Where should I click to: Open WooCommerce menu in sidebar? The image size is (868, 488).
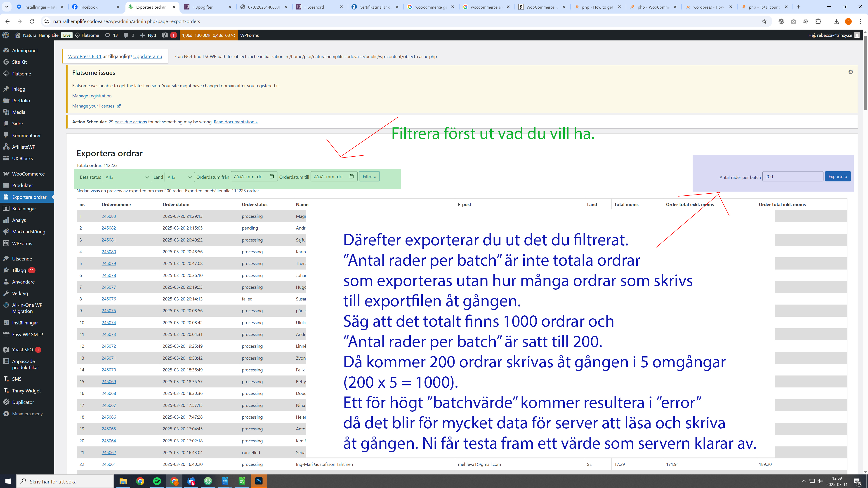coord(28,174)
